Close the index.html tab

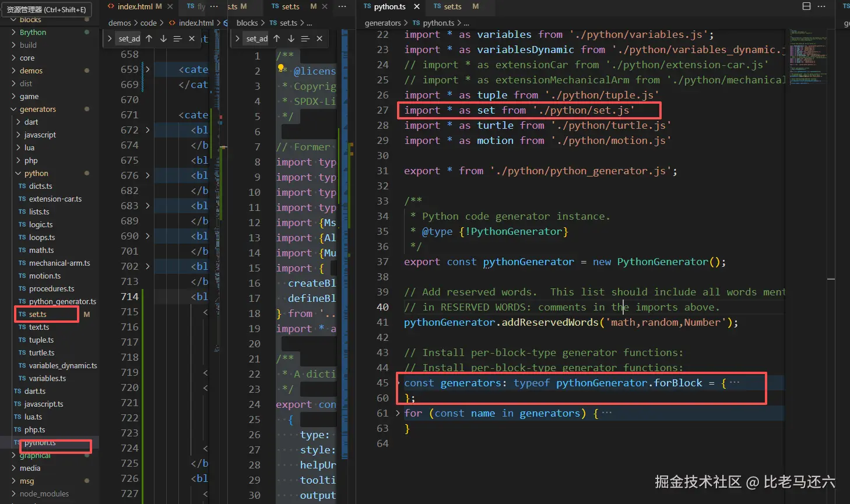click(170, 6)
